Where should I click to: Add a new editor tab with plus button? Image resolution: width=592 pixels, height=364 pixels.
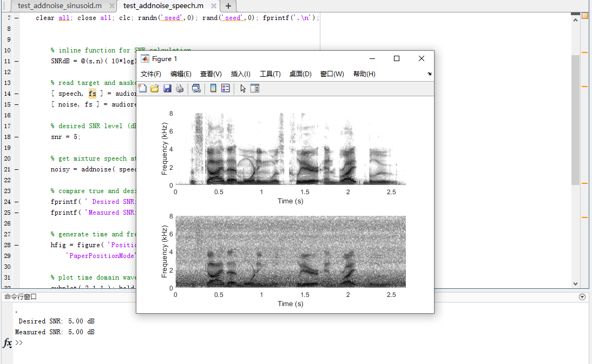pos(228,5)
